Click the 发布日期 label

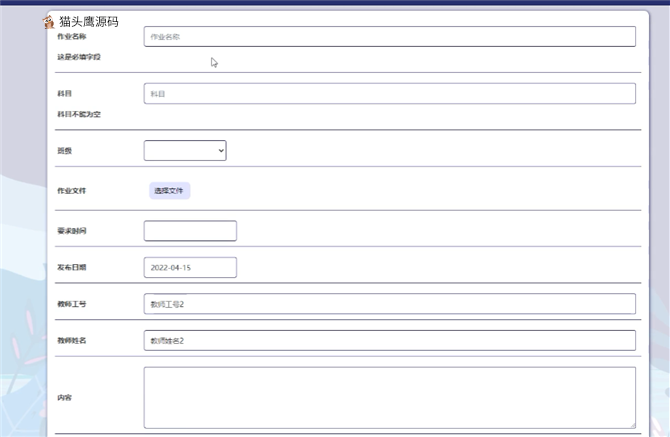(72, 267)
